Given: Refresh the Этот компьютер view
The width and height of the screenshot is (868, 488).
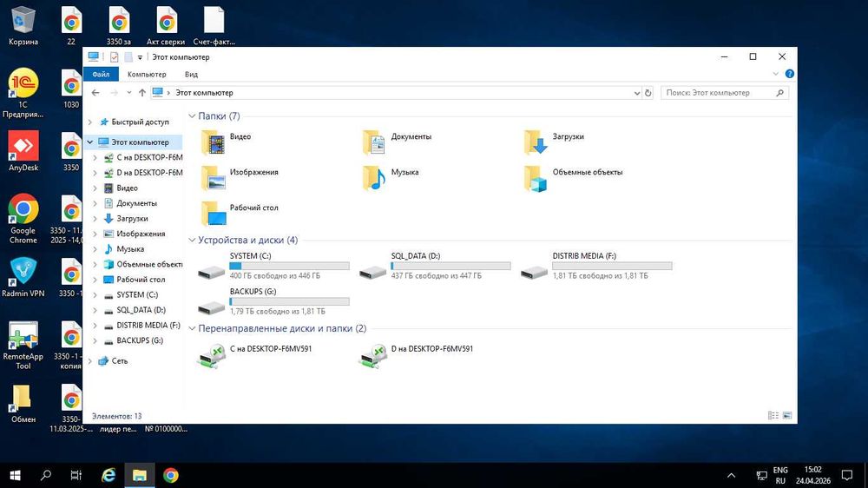Looking at the screenshot, I should click(648, 93).
